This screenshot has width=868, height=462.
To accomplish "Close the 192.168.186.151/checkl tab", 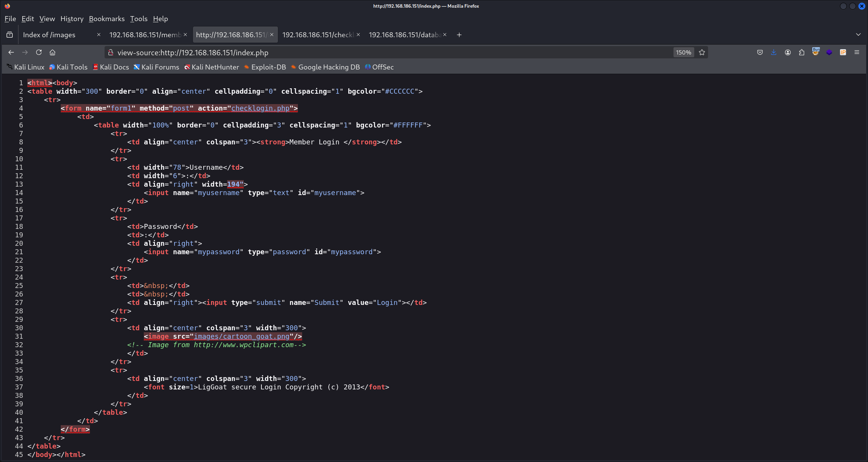I will click(358, 35).
